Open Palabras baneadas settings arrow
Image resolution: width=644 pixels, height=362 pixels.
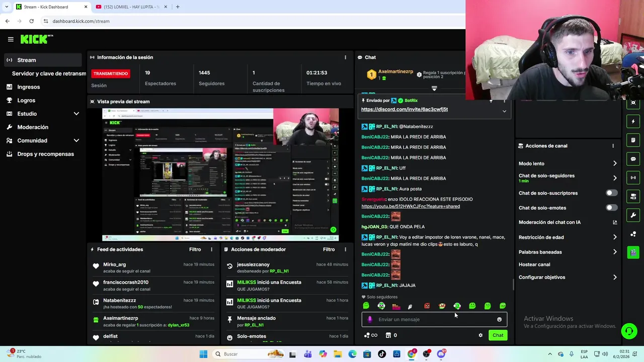(614, 252)
